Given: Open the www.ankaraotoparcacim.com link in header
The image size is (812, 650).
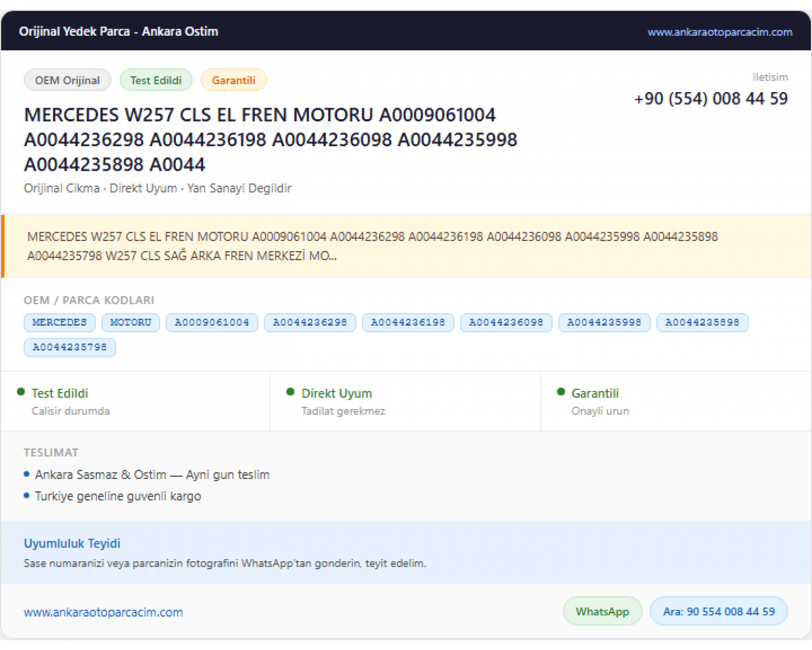Looking at the screenshot, I should pos(719,32).
